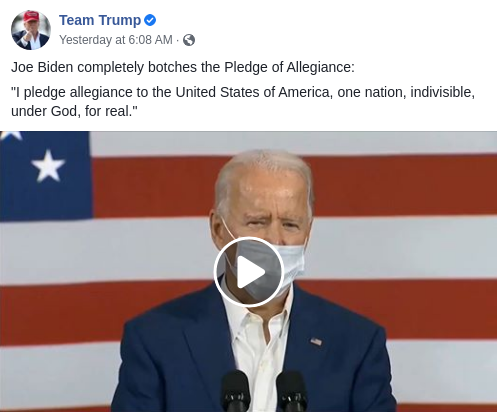Open the 'Yesterday at 6:08 AM' timestamp
This screenshot has height=412, width=497.
116,40
